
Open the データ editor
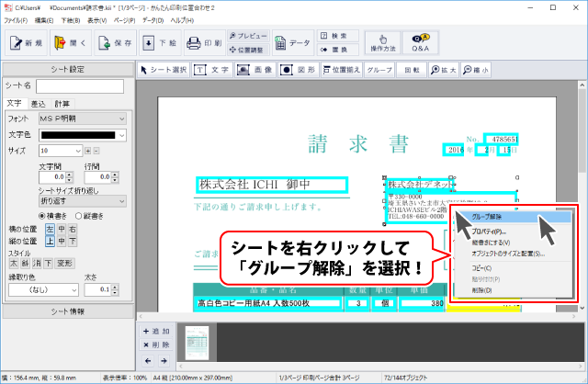point(293,43)
